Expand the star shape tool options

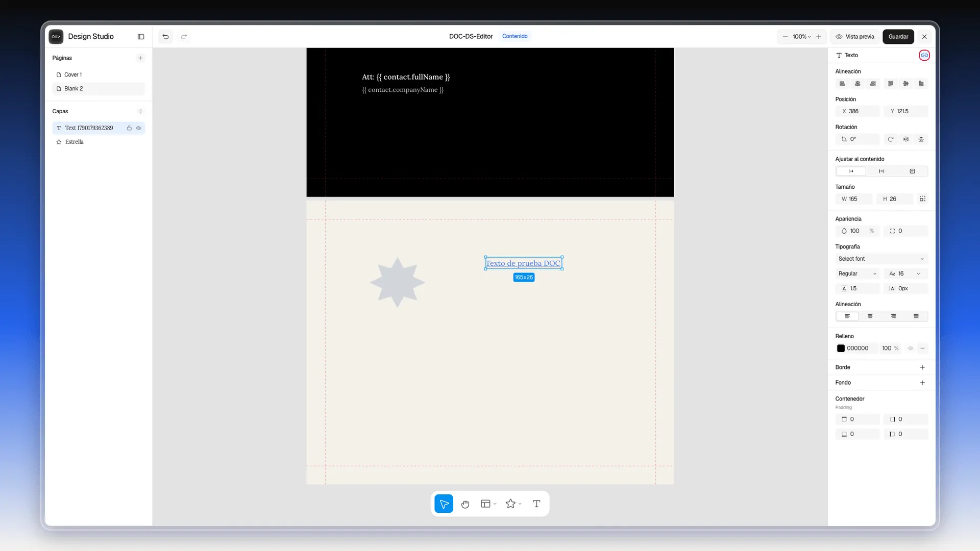tap(520, 504)
